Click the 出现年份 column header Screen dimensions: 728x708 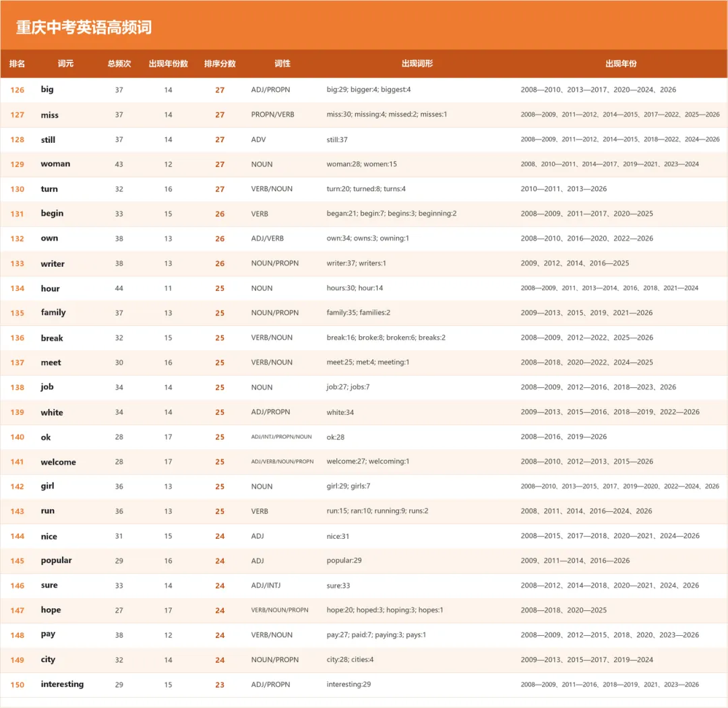pos(621,63)
